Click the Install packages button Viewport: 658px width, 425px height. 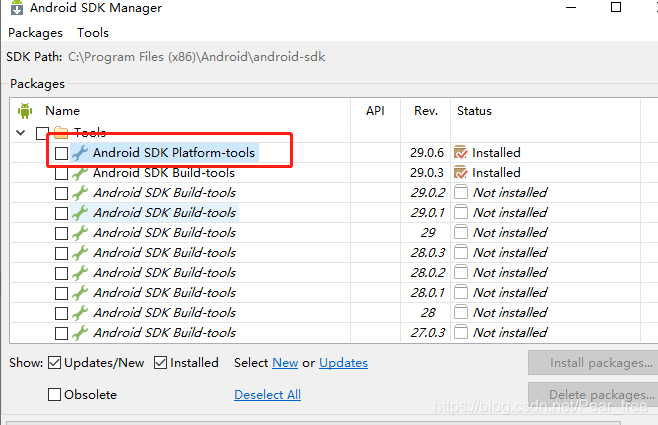[593, 362]
